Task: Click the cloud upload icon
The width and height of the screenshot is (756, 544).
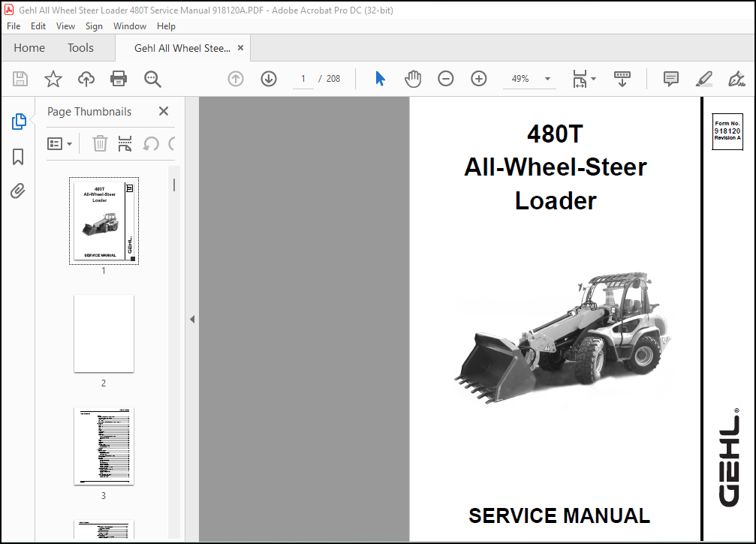Action: pos(86,79)
